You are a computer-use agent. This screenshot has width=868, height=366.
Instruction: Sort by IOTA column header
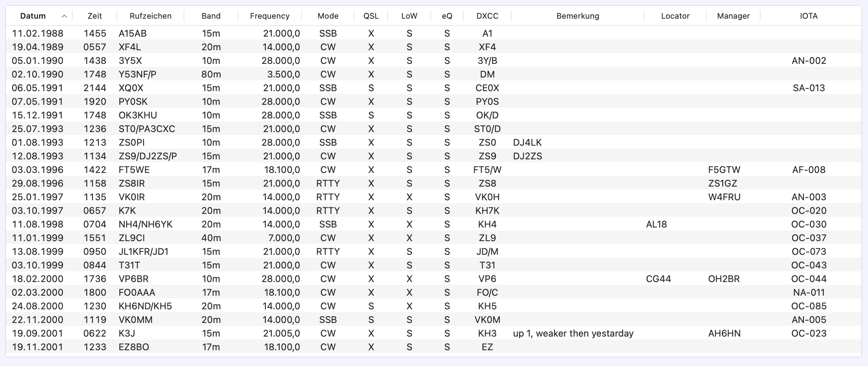[809, 16]
